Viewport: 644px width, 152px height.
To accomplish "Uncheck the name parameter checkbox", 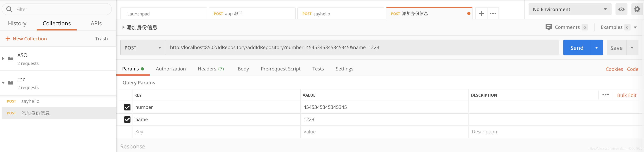I will pyautogui.click(x=127, y=120).
